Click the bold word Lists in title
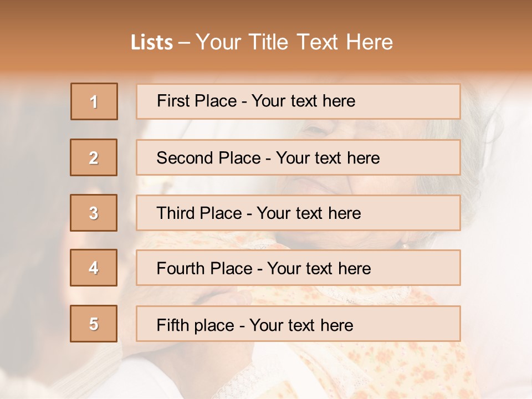Viewport: 532px width, 399px height. point(152,43)
